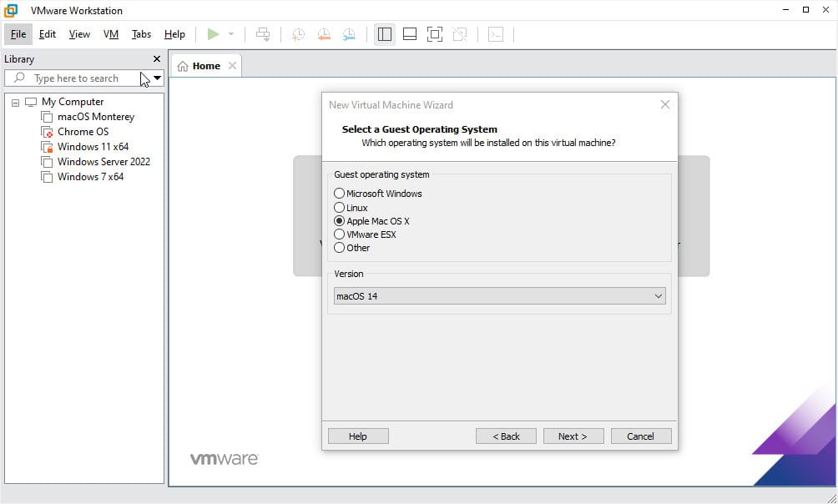
Task: Open the Help menu
Action: (x=174, y=34)
